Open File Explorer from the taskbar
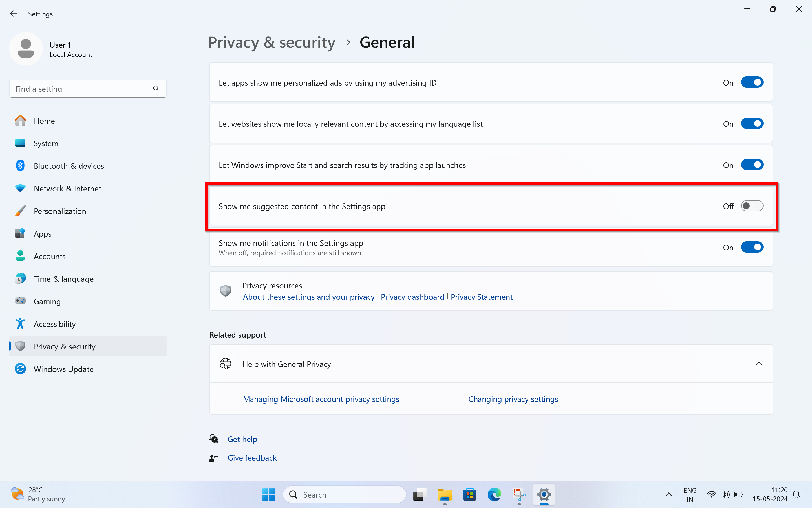This screenshot has width=812, height=508. (445, 494)
